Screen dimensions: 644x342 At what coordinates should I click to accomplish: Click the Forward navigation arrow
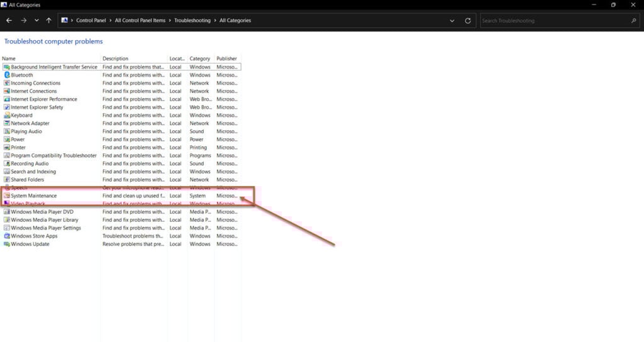[x=24, y=21]
